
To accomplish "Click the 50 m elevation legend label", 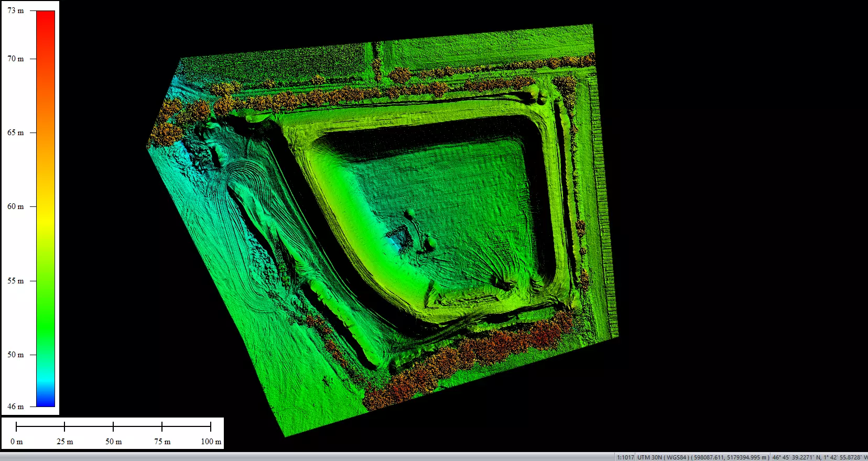I will [16, 355].
